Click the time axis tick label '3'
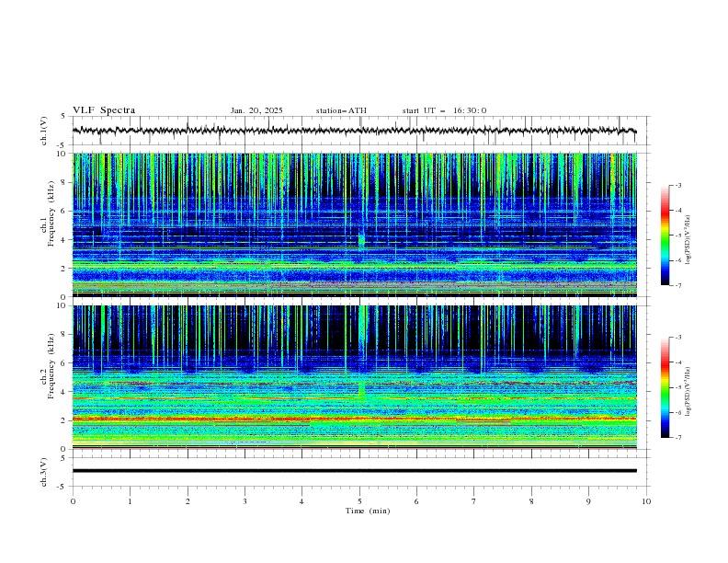The width and height of the screenshot is (728, 563). point(245,501)
